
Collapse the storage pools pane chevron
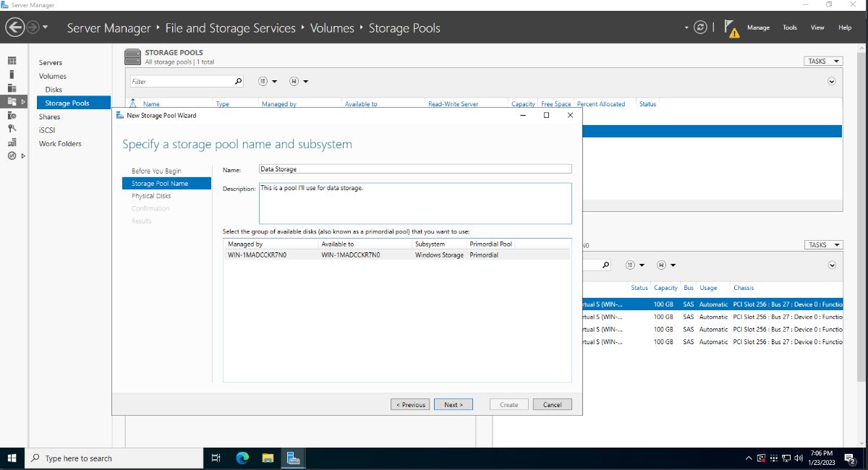pos(832,81)
